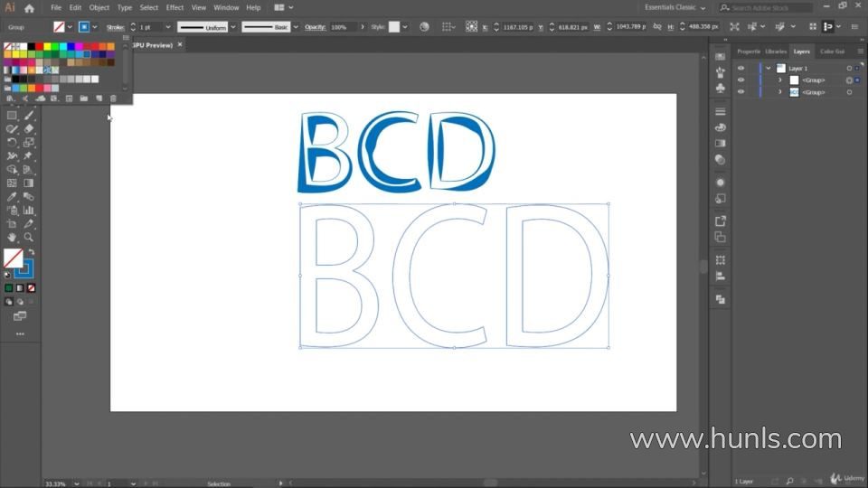Open the fill color dropdown in control bar

[70, 26]
